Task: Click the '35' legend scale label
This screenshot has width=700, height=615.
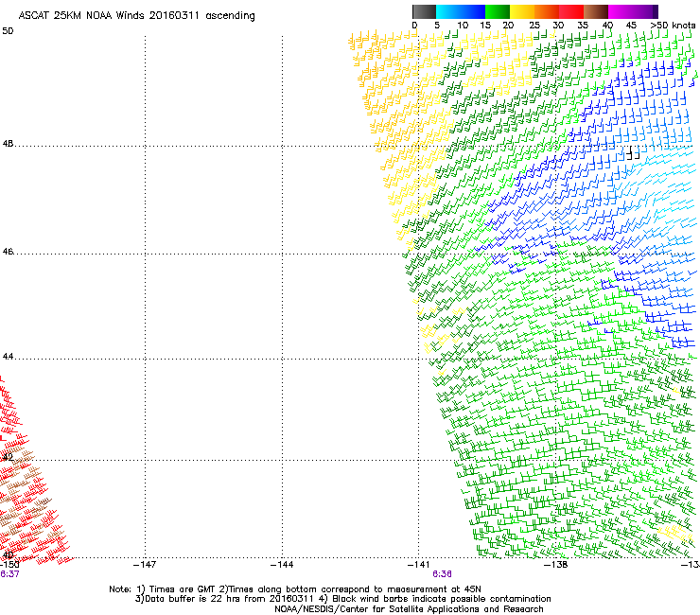Action: click(x=583, y=26)
